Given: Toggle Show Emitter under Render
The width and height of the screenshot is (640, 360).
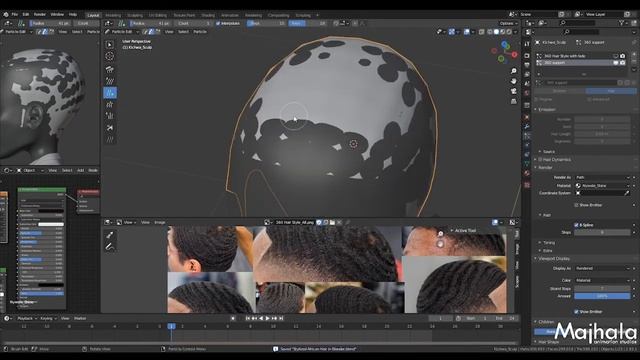Looking at the screenshot, I should [576, 205].
